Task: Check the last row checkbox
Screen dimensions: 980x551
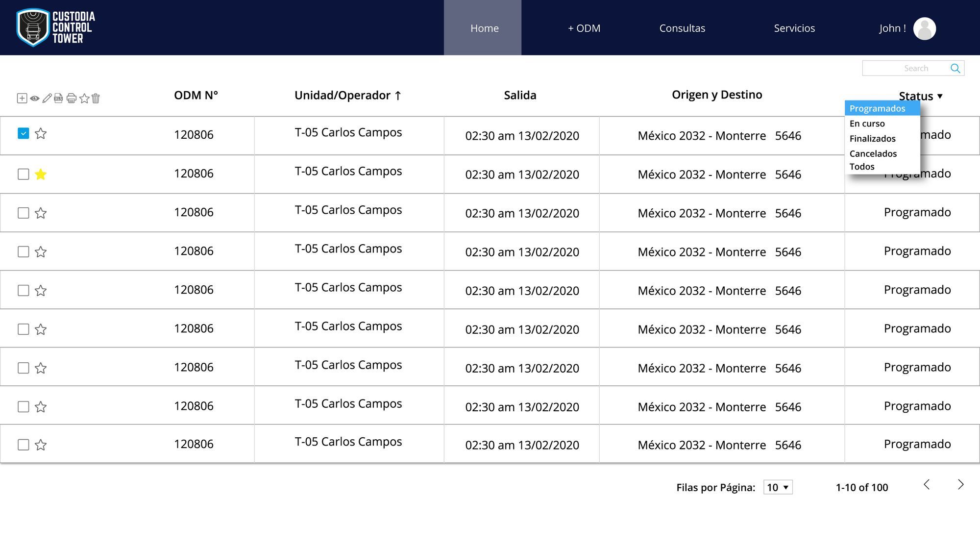Action: pos(23,445)
